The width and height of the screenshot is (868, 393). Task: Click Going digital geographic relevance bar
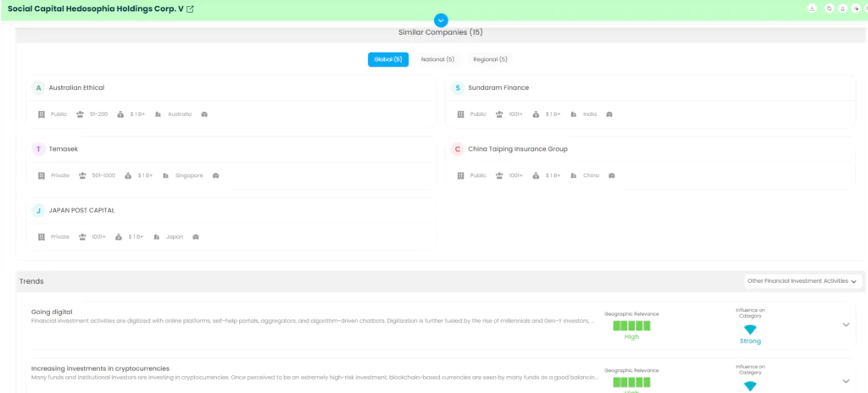(x=632, y=326)
